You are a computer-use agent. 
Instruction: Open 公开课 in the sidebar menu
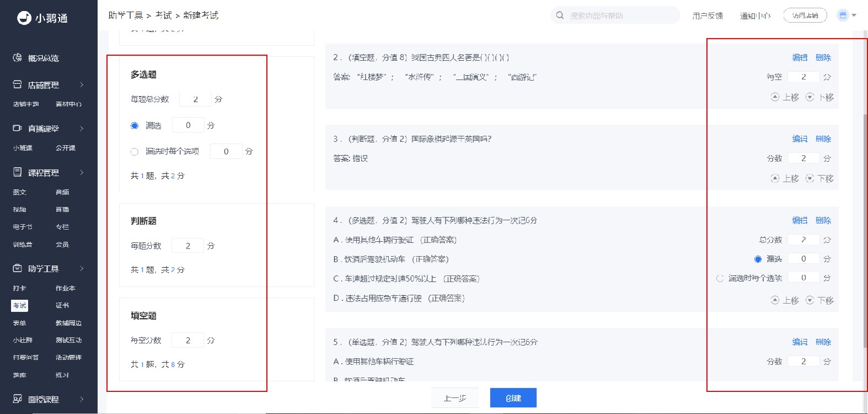click(65, 148)
